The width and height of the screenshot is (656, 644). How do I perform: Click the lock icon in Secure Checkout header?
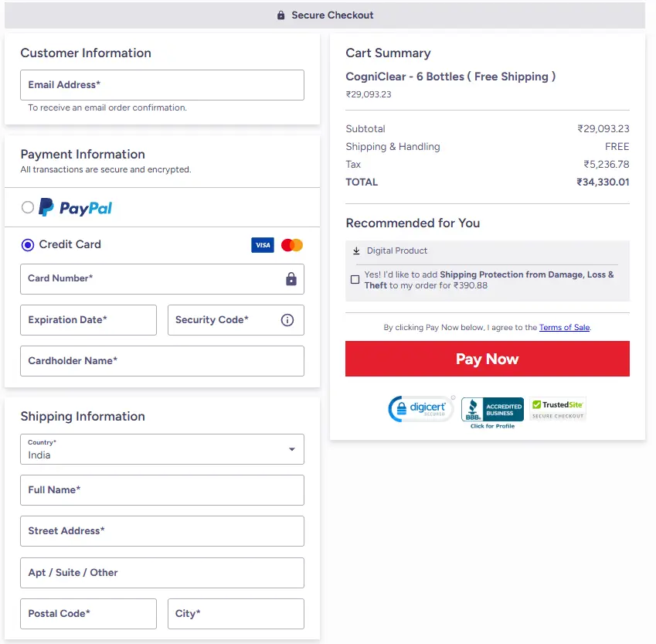(x=280, y=15)
